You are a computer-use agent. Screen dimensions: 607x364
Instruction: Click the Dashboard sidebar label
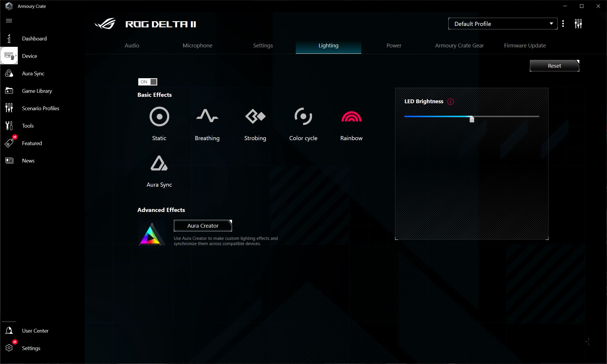(34, 39)
